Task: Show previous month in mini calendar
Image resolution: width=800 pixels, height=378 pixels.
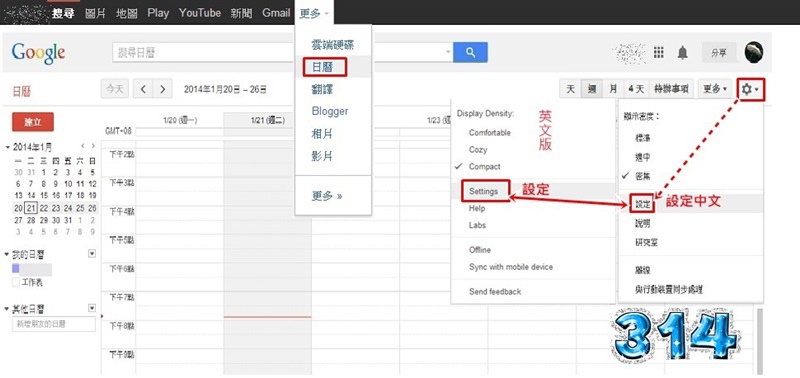Action: (83, 146)
